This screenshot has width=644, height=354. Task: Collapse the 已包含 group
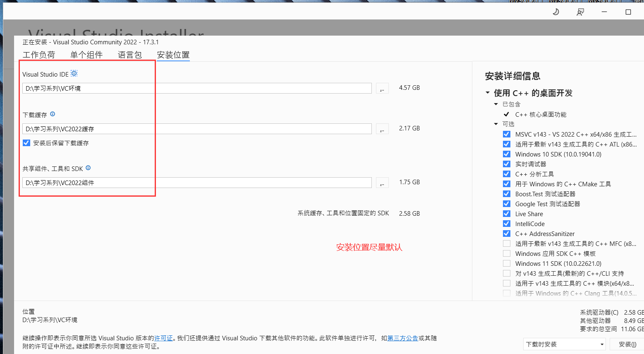[x=496, y=104]
